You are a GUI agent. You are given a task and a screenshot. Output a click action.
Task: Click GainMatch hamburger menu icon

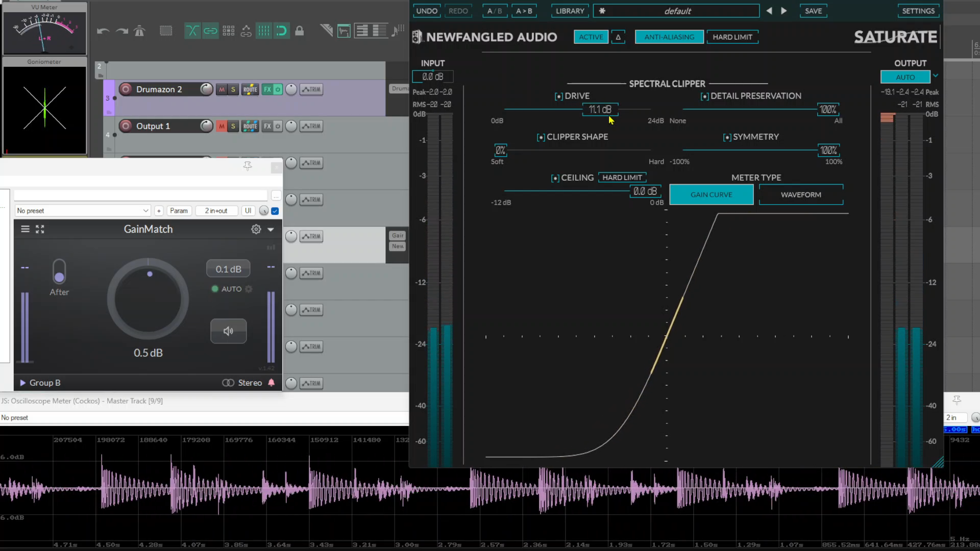coord(25,230)
